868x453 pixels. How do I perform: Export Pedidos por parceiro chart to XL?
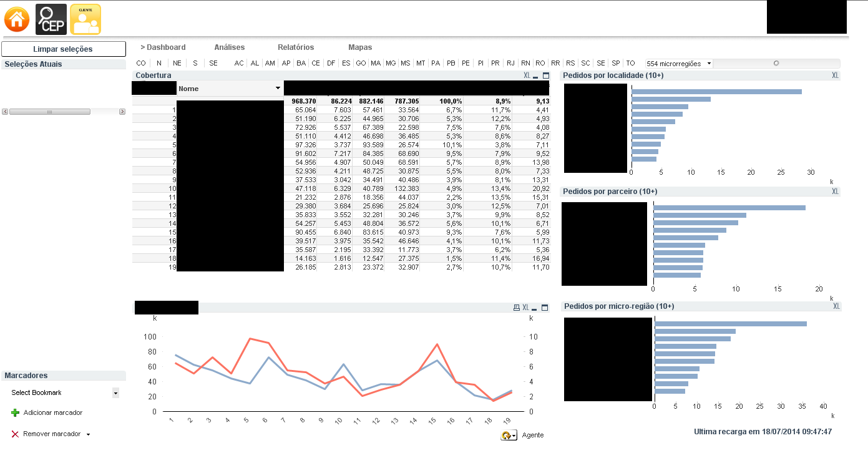point(836,192)
